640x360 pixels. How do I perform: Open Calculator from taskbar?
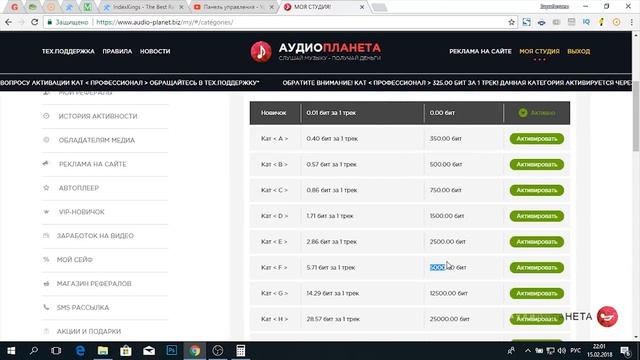click(x=241, y=351)
